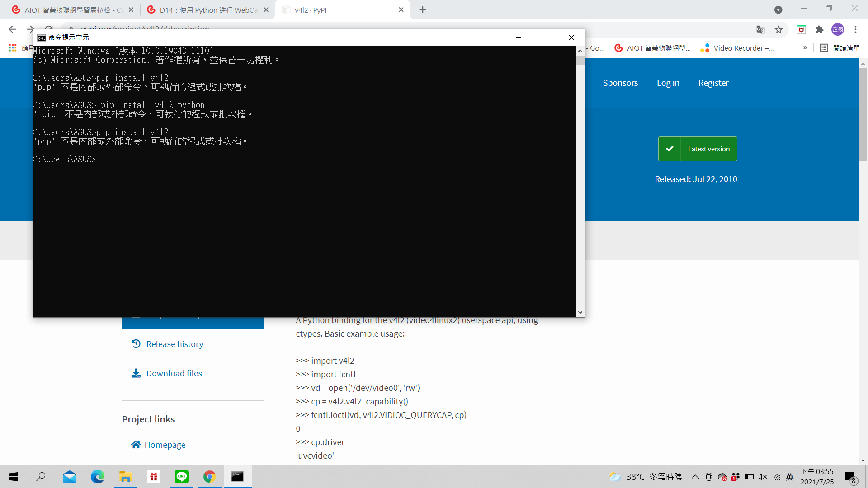Click the muted volume tray icon
Image resolution: width=868 pixels, height=488 pixels.
pyautogui.click(x=763, y=477)
